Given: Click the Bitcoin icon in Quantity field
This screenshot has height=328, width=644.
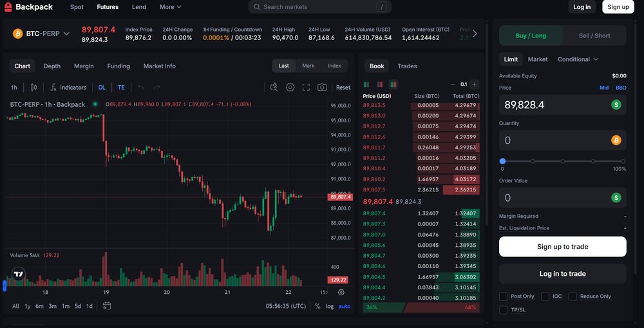Looking at the screenshot, I should coord(616,140).
